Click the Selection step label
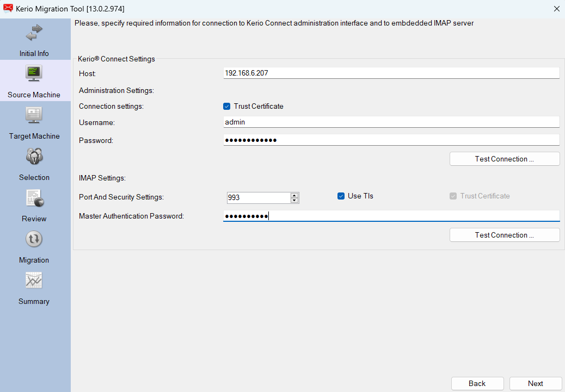Image resolution: width=565 pixels, height=392 pixels. (x=34, y=177)
